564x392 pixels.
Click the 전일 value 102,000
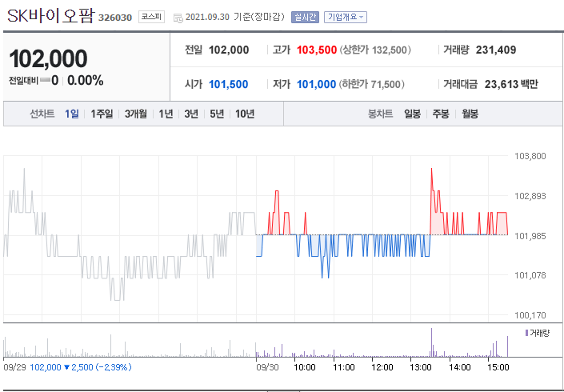coord(229,50)
